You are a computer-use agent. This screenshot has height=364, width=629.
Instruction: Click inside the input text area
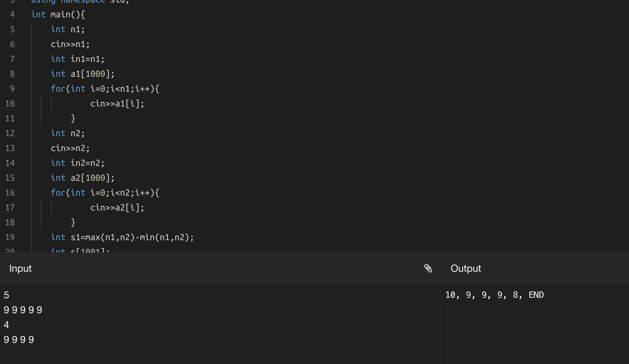pos(220,323)
